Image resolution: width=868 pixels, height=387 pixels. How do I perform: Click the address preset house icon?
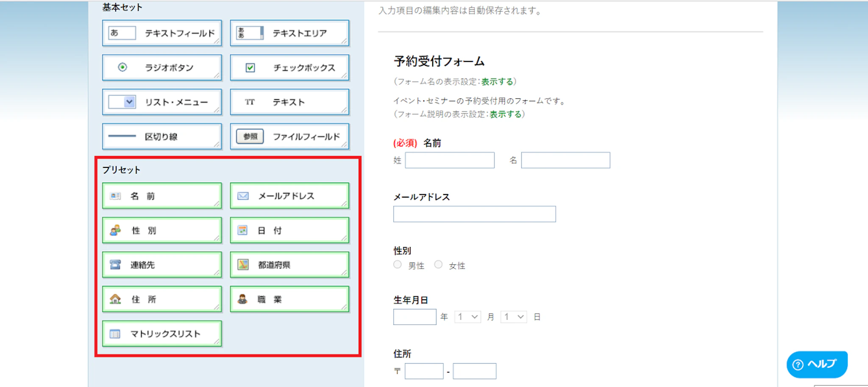[115, 299]
